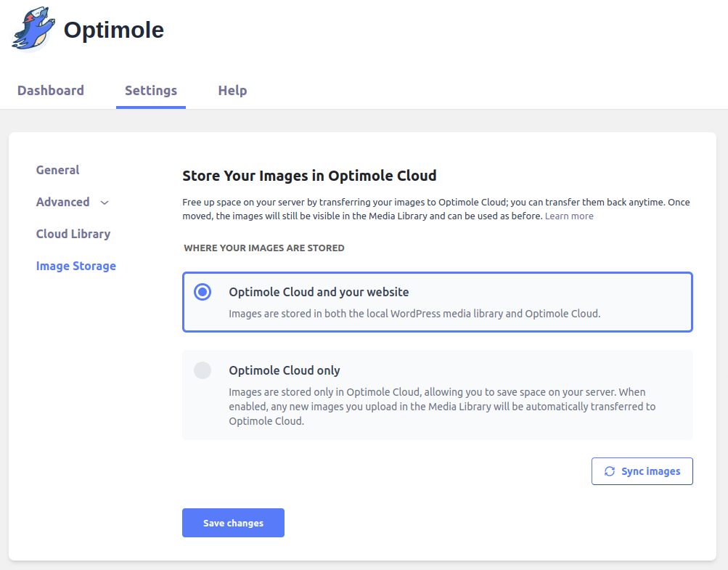Click 'Optimole Cloud and your website' title text
Viewport: 728px width, 570px height.
(x=319, y=292)
